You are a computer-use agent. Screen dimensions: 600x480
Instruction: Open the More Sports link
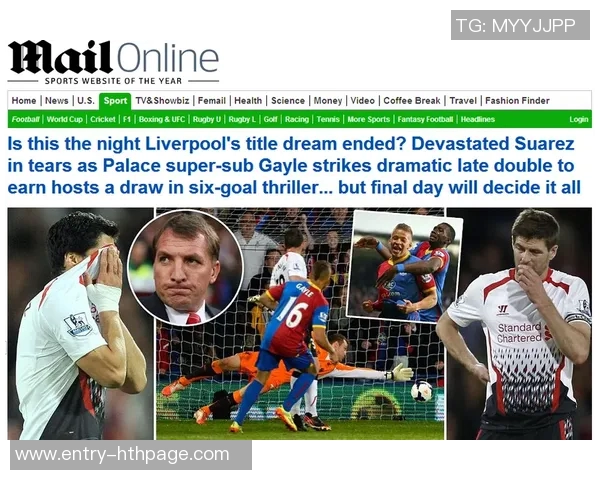click(368, 119)
